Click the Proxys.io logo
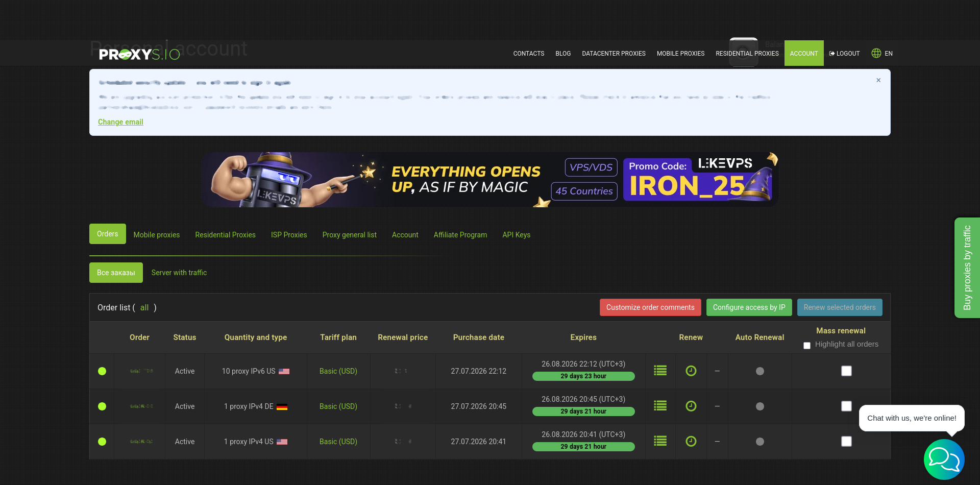This screenshot has width=980, height=485. click(x=139, y=54)
